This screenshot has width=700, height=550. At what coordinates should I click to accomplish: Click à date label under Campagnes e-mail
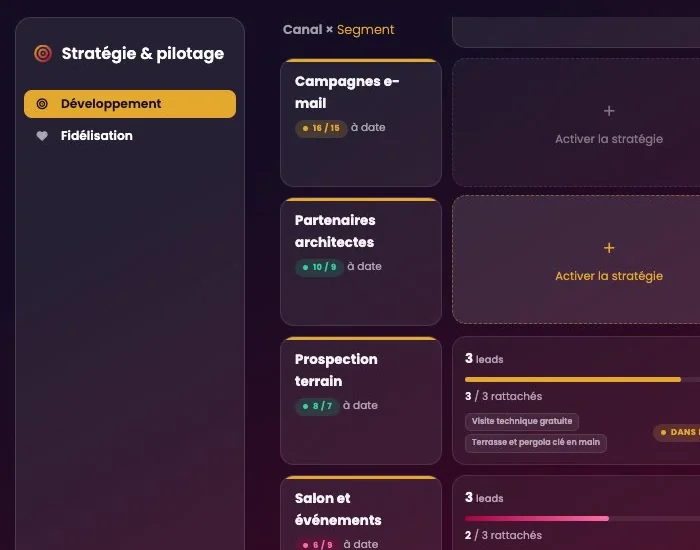(x=368, y=128)
